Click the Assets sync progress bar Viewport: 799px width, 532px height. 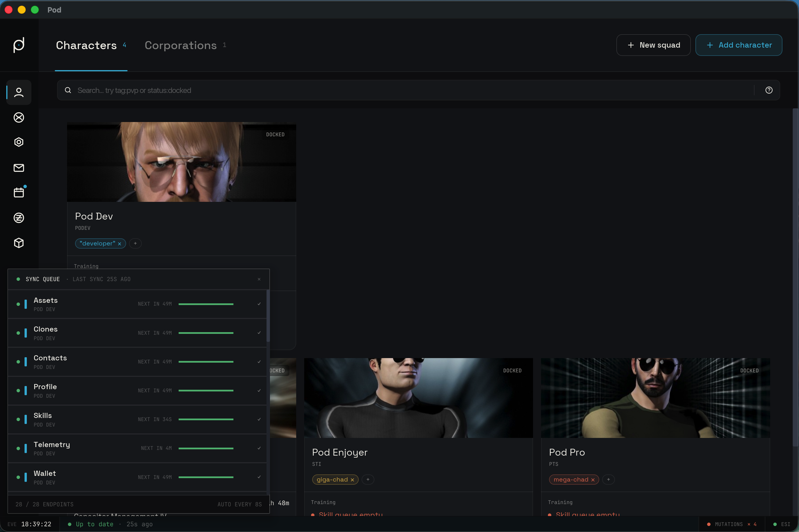coord(206,304)
